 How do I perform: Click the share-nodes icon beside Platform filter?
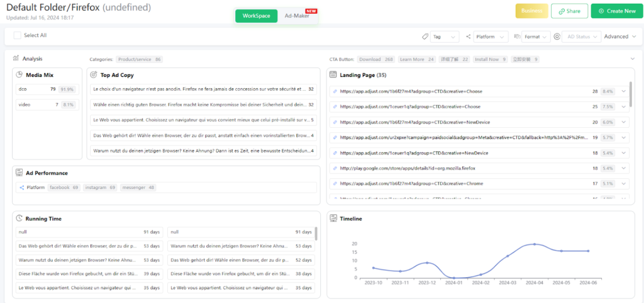pos(467,37)
